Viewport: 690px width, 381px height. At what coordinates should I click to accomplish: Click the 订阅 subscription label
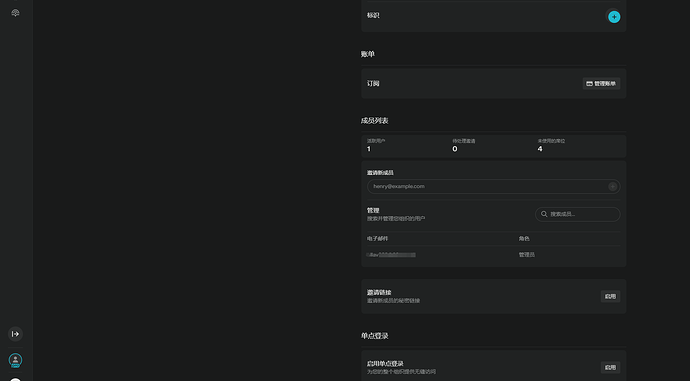pos(373,84)
